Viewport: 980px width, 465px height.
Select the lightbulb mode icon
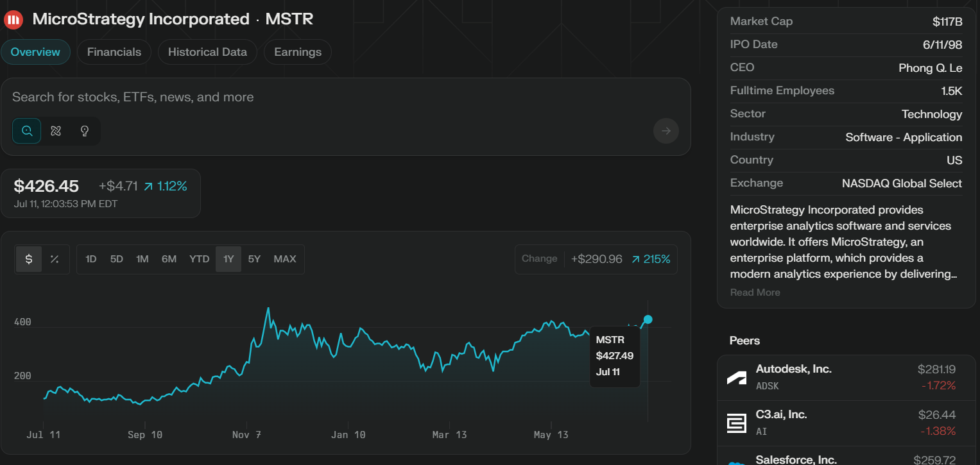tap(84, 131)
